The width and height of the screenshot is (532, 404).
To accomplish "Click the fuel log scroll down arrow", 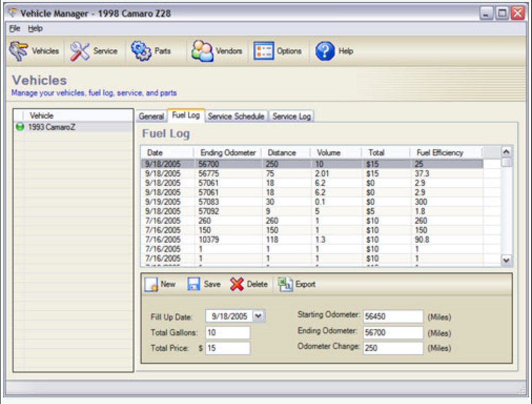I will pyautogui.click(x=506, y=260).
